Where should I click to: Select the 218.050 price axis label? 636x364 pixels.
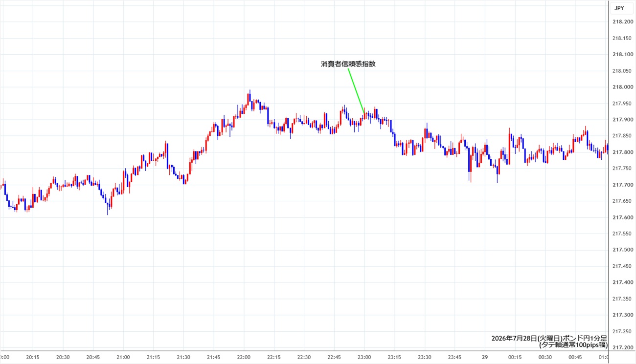[x=621, y=71]
